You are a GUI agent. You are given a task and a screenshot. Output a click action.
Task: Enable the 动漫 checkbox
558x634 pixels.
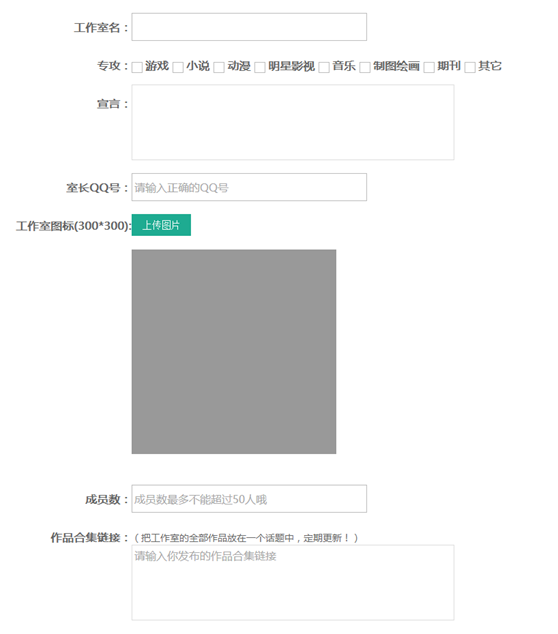point(219,67)
